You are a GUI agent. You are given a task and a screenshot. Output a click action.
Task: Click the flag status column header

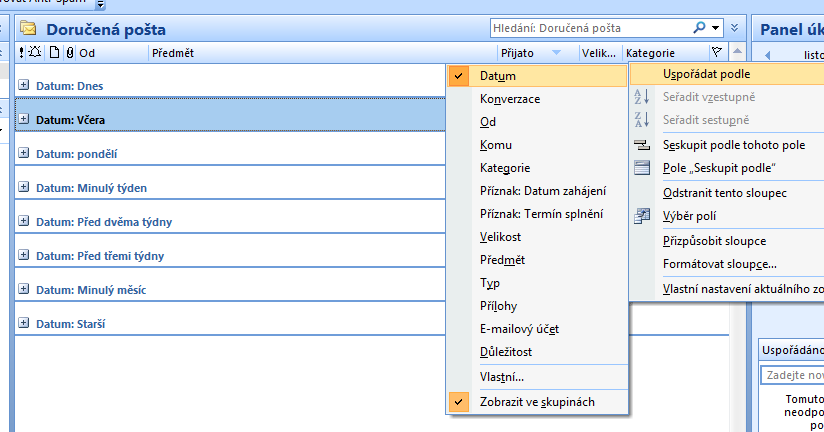716,53
